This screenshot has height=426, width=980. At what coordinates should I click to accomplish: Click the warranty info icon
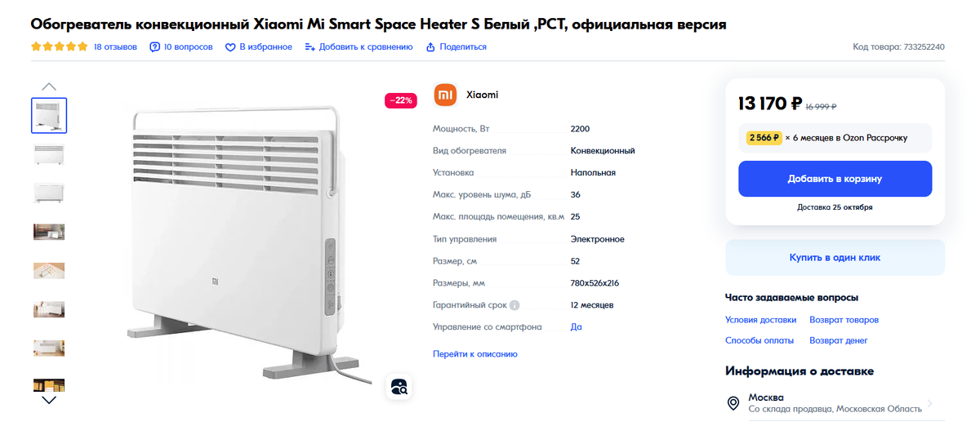point(514,305)
